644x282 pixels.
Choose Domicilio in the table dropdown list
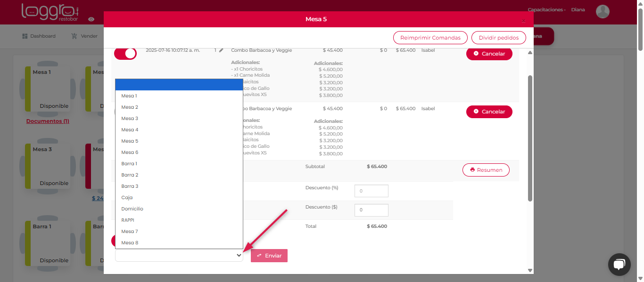pyautogui.click(x=132, y=209)
